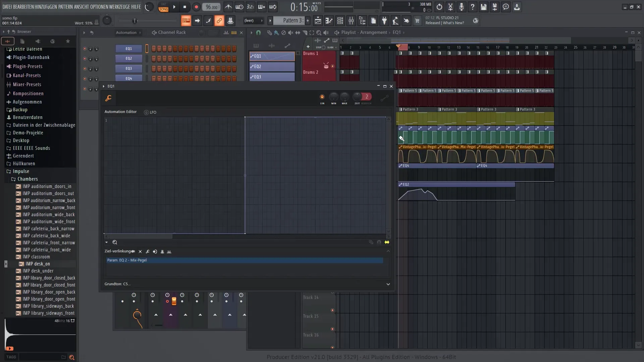Select Param. EQ 2 - Mix-Pegel link
The image size is (644, 362).
click(245, 260)
